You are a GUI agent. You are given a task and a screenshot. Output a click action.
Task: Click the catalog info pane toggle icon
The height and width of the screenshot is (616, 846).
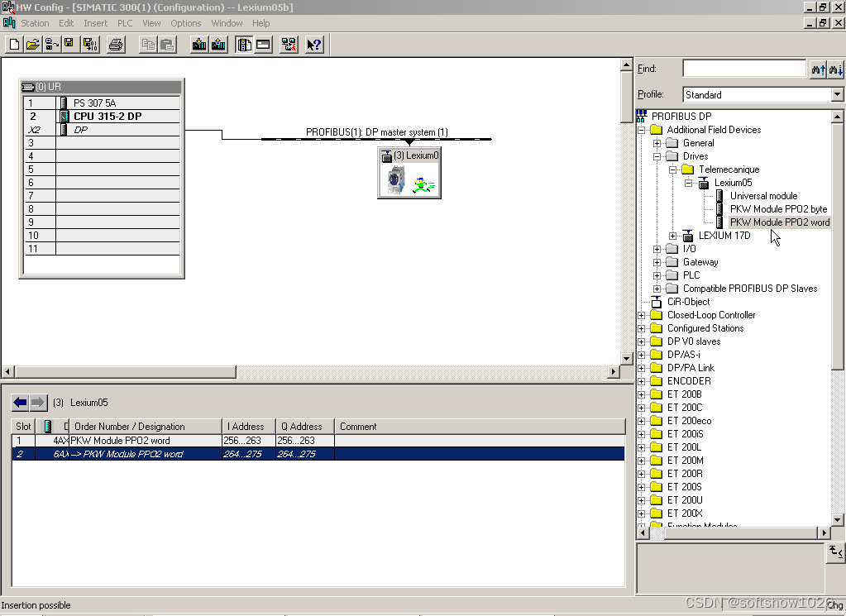click(835, 552)
